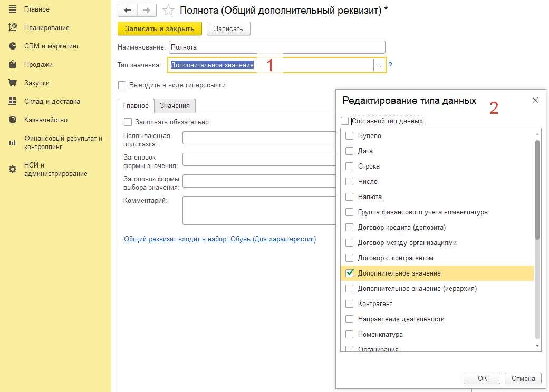The image size is (549, 392).
Task: Switch to the Значения tab
Action: (x=175, y=105)
